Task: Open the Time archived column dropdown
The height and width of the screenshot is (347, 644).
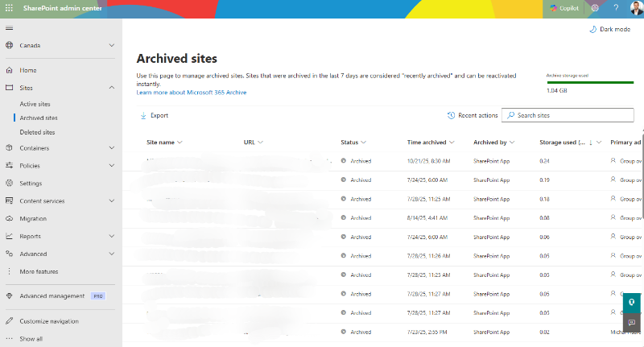Action: coord(453,143)
